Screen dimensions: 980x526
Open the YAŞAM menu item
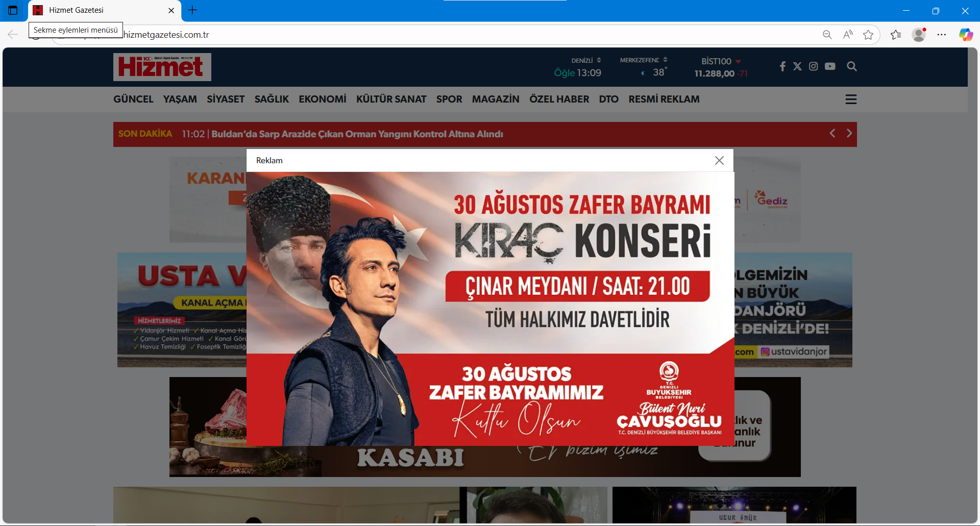pos(180,99)
